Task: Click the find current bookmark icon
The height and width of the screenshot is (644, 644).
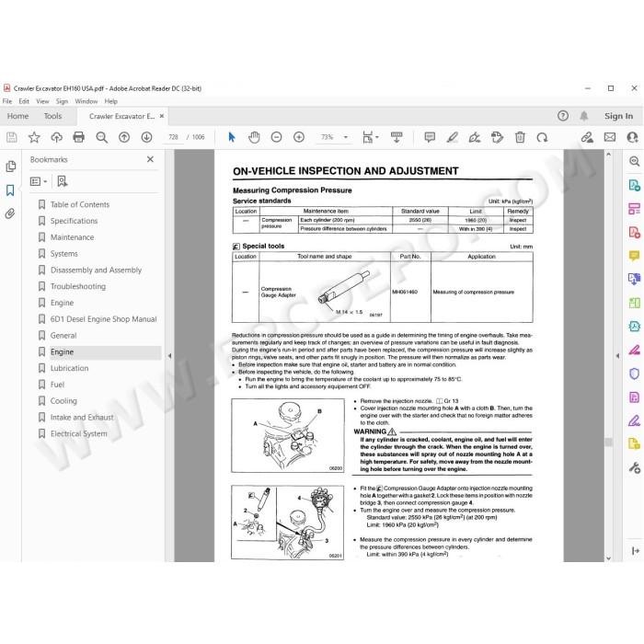Action: [x=63, y=181]
